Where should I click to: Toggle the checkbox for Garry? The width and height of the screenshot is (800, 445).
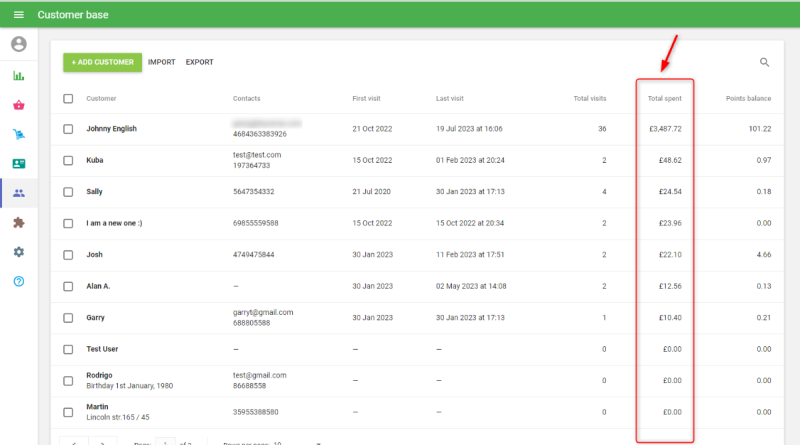[68, 318]
